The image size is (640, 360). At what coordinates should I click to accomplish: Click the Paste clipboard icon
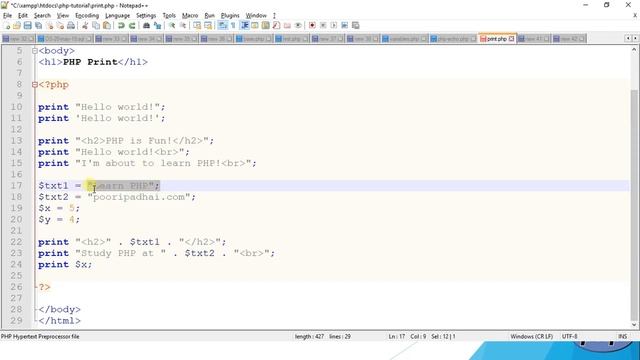point(107,25)
